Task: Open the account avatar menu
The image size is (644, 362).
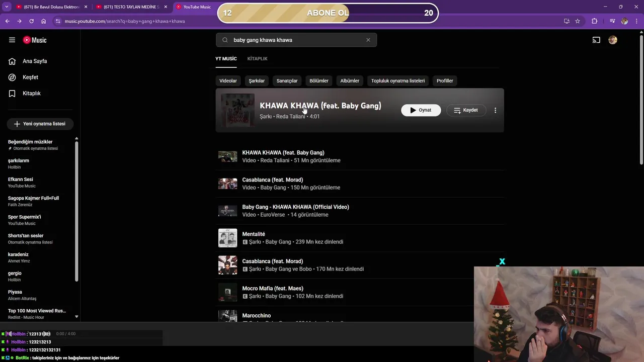Action: pos(612,40)
